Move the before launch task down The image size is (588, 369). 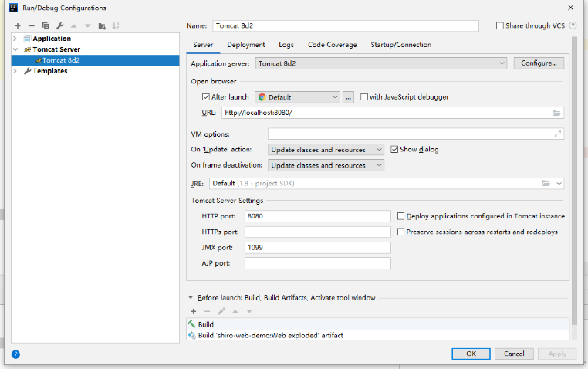tap(249, 311)
